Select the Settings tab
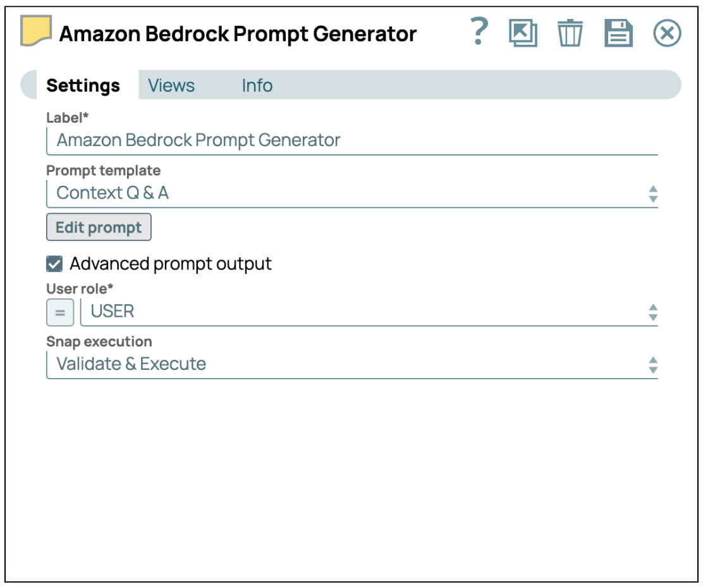 (83, 85)
